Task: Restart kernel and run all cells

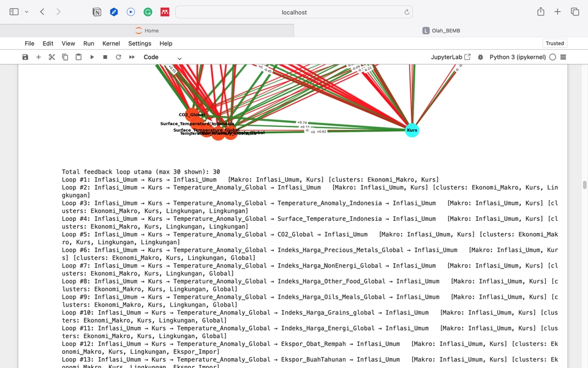Action: tap(132, 57)
